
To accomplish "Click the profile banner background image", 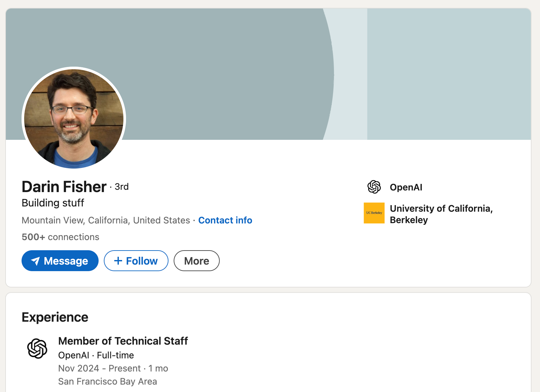I will (x=268, y=74).
